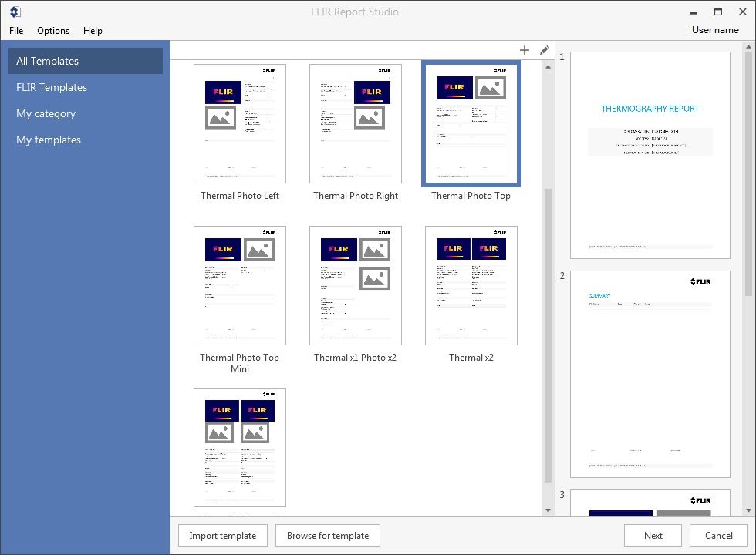Select Thermal Photo Left template
Image resolution: width=756 pixels, height=555 pixels.
coord(240,124)
